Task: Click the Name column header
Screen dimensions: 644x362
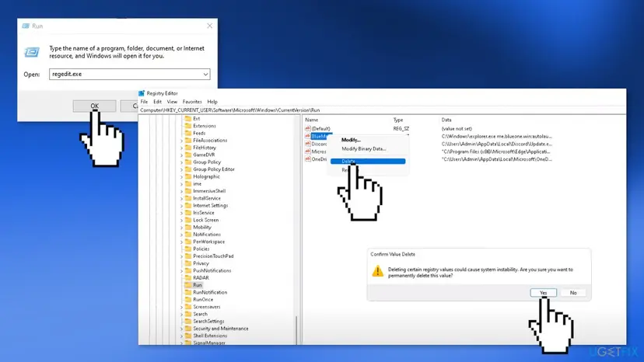Action: (312, 120)
